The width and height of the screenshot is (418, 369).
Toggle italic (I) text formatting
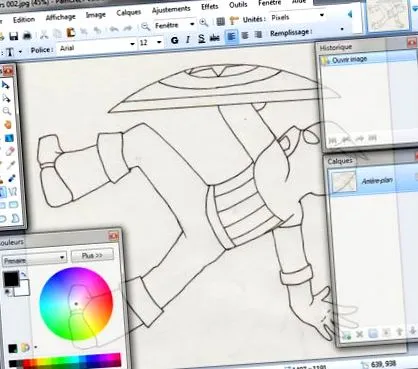[188, 40]
